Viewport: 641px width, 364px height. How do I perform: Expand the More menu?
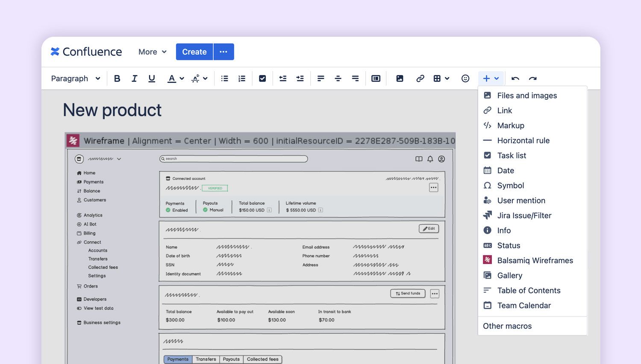click(x=153, y=52)
